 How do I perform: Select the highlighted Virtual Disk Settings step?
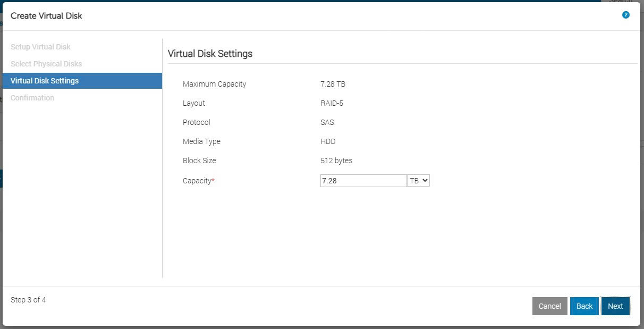click(x=45, y=81)
